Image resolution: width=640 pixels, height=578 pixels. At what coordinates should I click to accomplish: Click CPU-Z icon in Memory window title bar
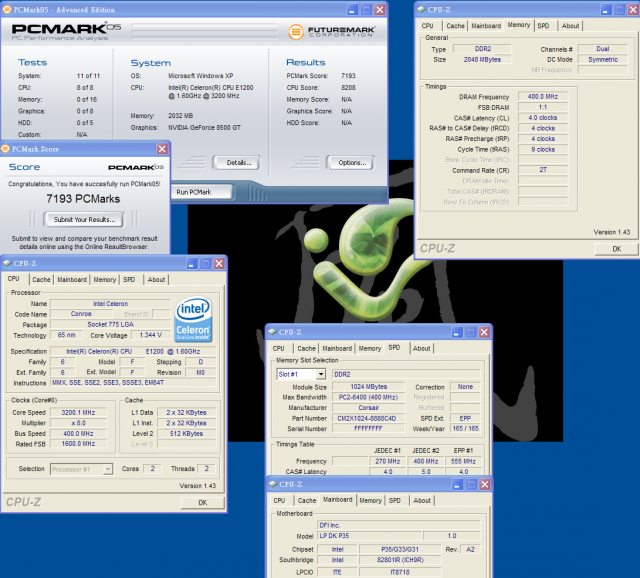[421, 9]
